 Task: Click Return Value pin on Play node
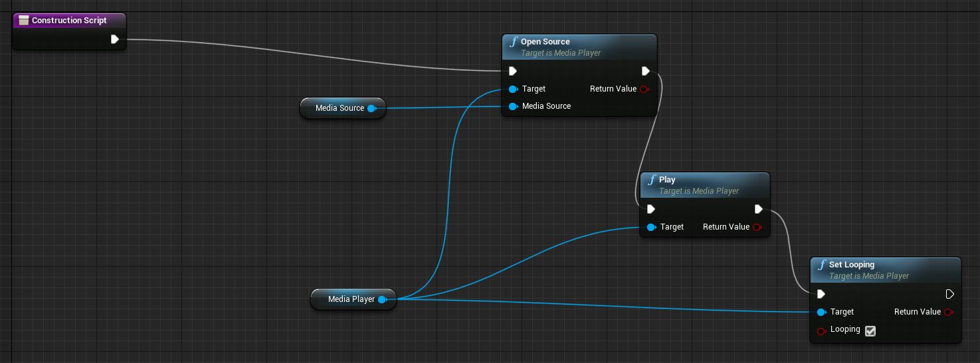coord(757,227)
